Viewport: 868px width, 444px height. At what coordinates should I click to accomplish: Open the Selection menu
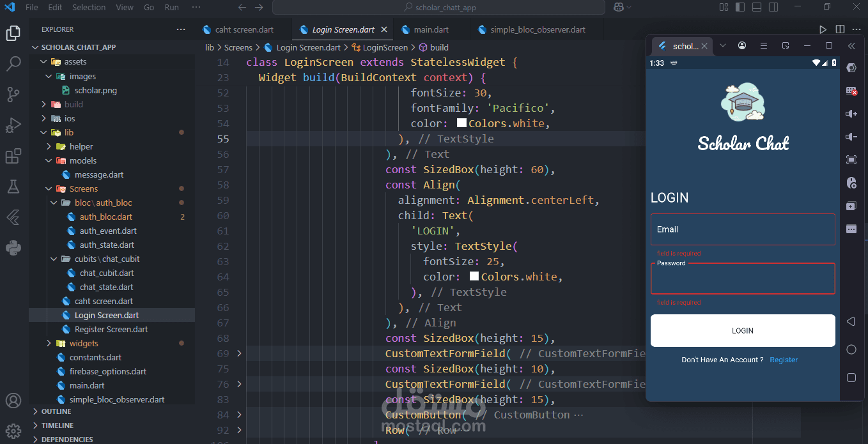pyautogui.click(x=89, y=8)
